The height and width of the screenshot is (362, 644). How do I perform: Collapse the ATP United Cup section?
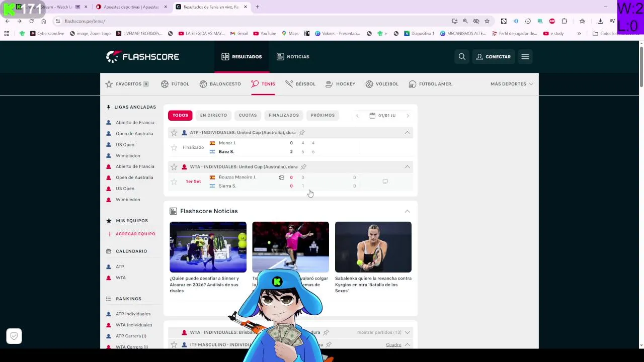tap(407, 133)
